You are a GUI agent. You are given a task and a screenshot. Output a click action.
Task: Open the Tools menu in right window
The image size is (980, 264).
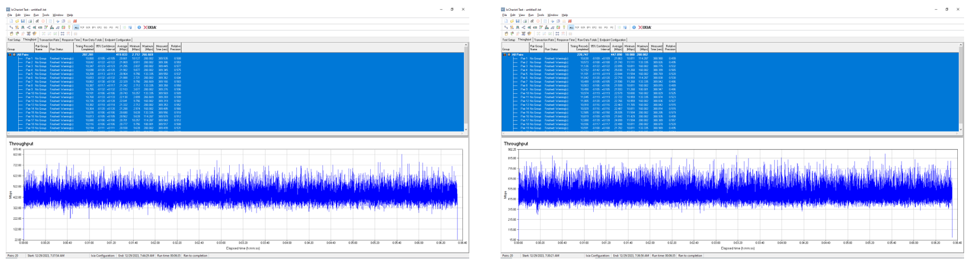click(x=540, y=15)
